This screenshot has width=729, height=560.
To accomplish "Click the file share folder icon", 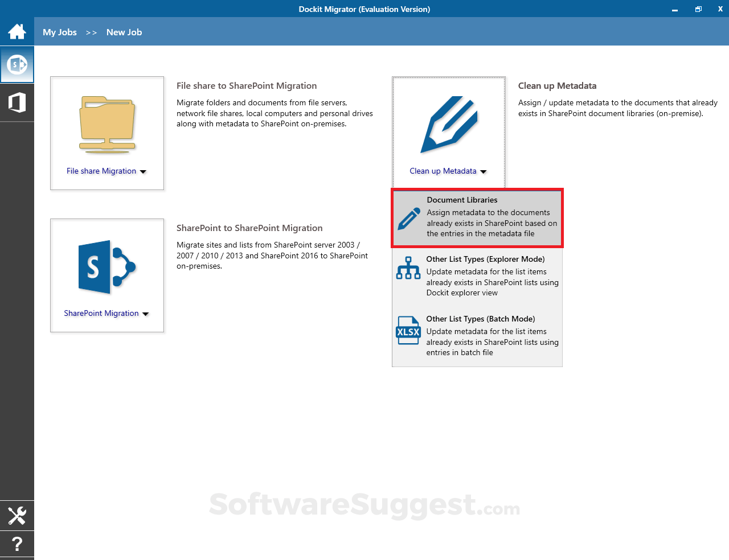I will [107, 125].
